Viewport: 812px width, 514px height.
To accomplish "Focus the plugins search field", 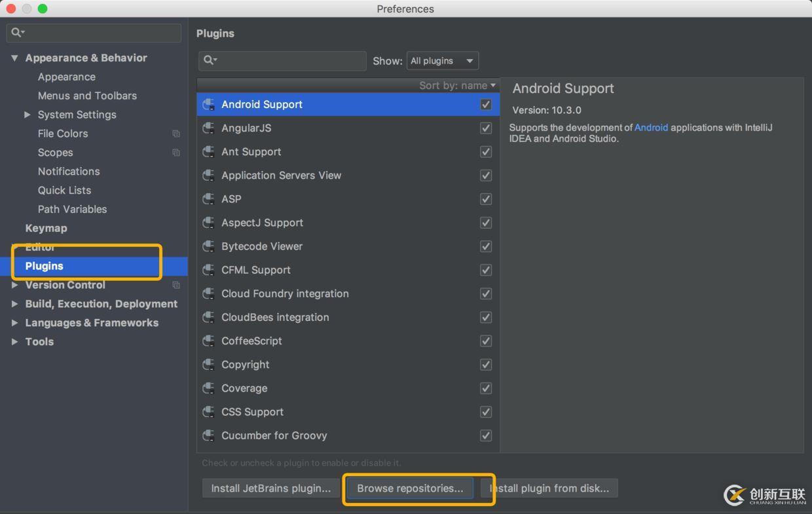I will tap(282, 61).
